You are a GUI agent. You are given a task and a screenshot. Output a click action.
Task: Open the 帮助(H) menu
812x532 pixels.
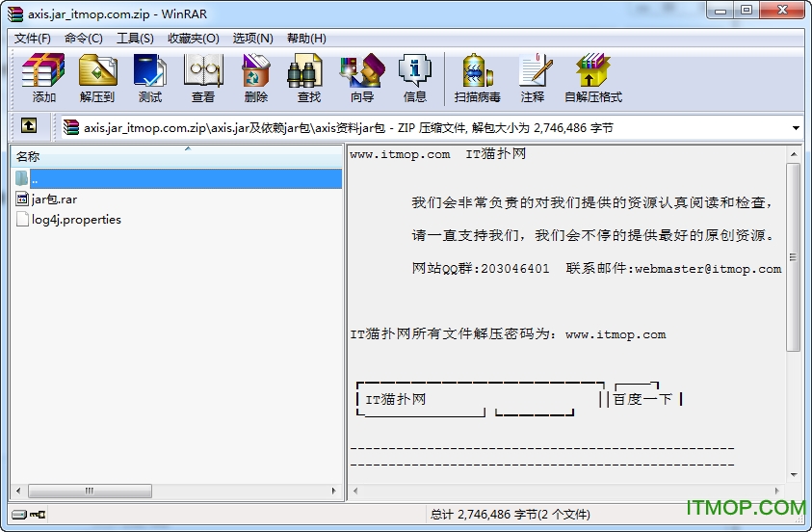(306, 39)
